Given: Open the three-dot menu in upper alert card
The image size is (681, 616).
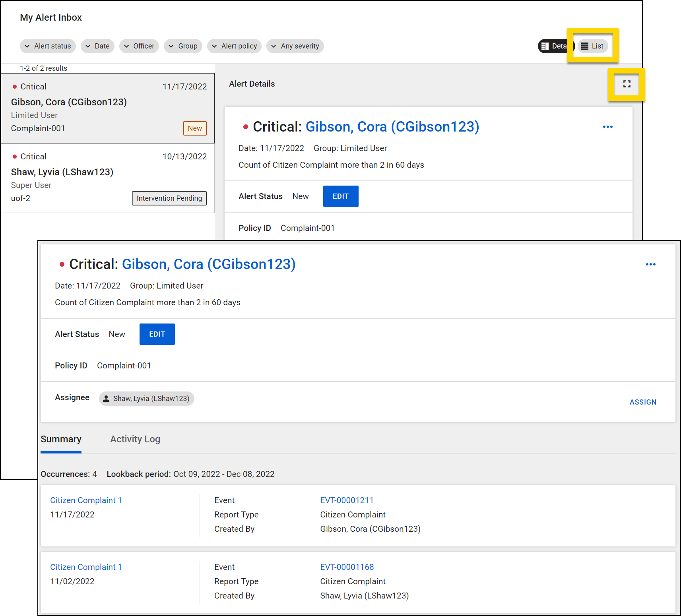Looking at the screenshot, I should tap(607, 127).
